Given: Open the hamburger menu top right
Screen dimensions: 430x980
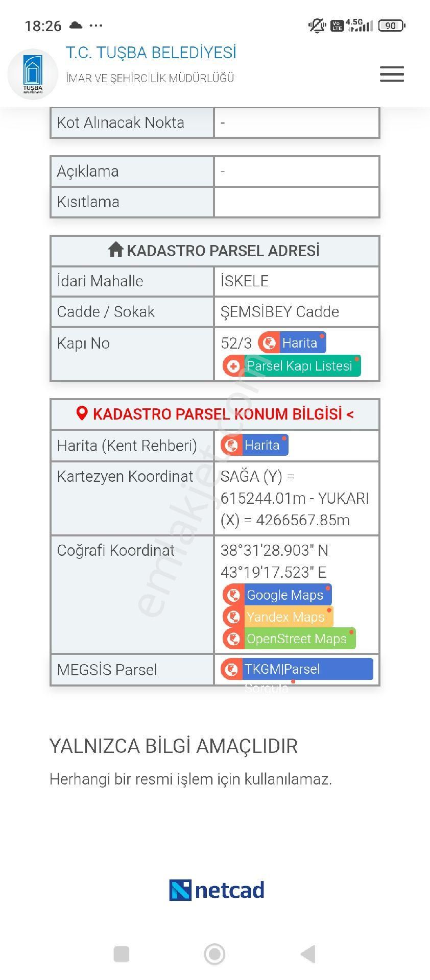Looking at the screenshot, I should (392, 74).
